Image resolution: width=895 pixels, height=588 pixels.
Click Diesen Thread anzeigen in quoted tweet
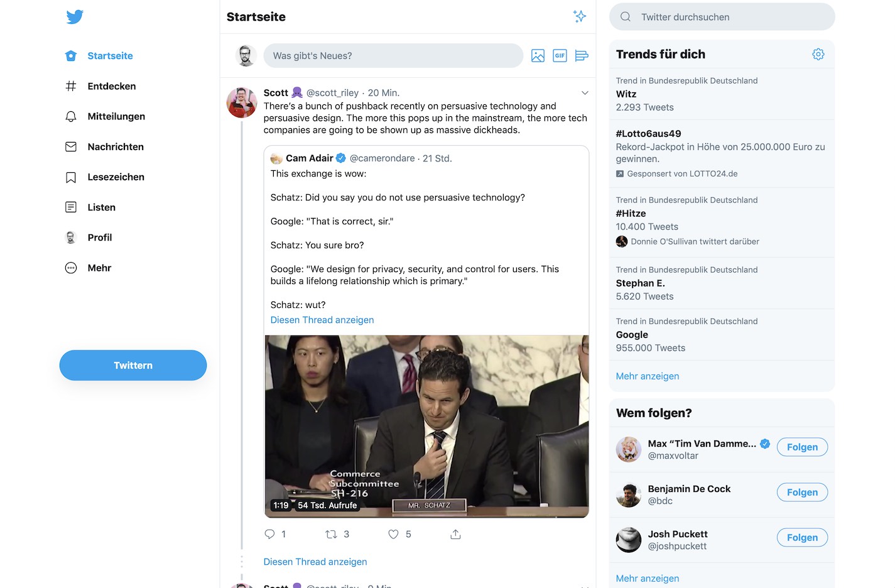[x=322, y=320]
